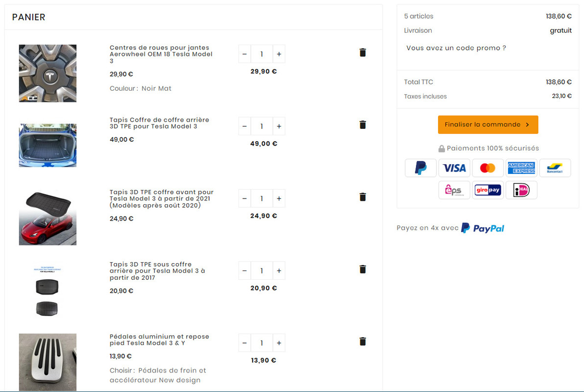Click the red Tesla mat thumbnail

point(48,217)
